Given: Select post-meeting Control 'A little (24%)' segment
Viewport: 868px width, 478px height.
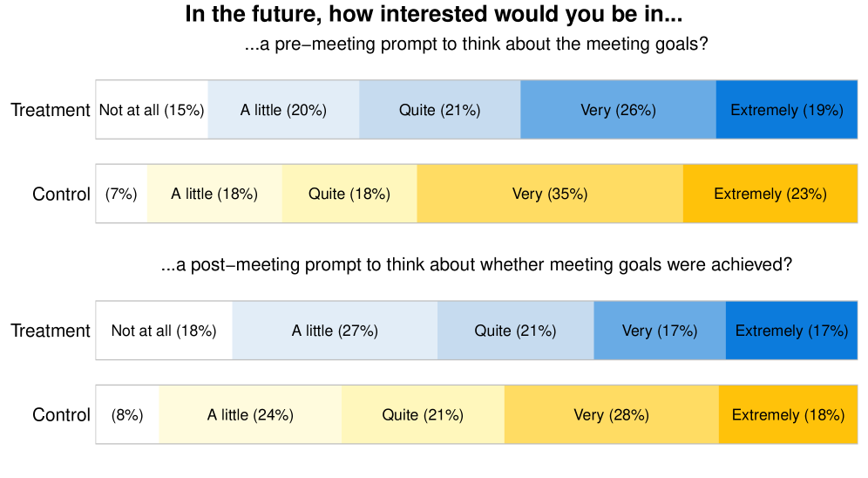Looking at the screenshot, I should pyautogui.click(x=250, y=415).
